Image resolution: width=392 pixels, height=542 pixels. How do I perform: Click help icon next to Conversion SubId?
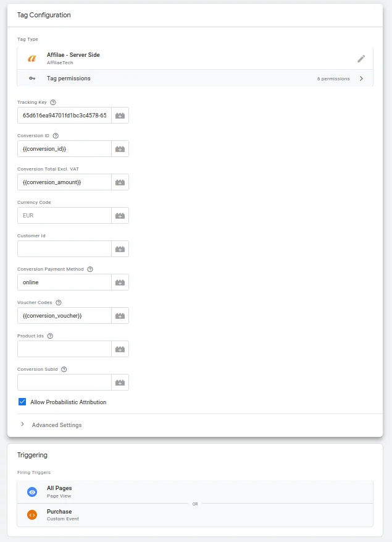64,370
